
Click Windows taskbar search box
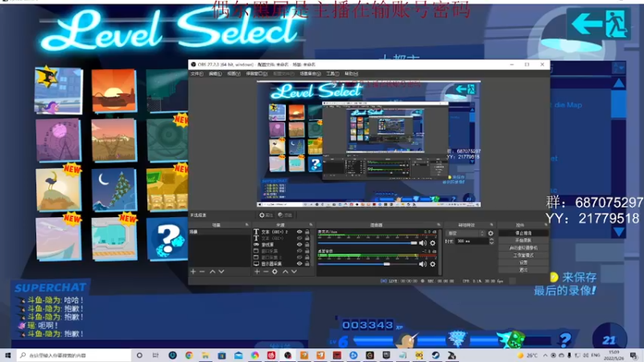pos(74,355)
